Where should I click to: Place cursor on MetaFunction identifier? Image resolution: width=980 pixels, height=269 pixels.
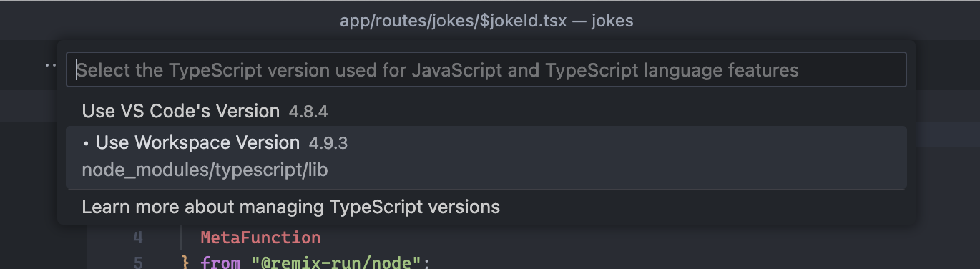click(260, 237)
